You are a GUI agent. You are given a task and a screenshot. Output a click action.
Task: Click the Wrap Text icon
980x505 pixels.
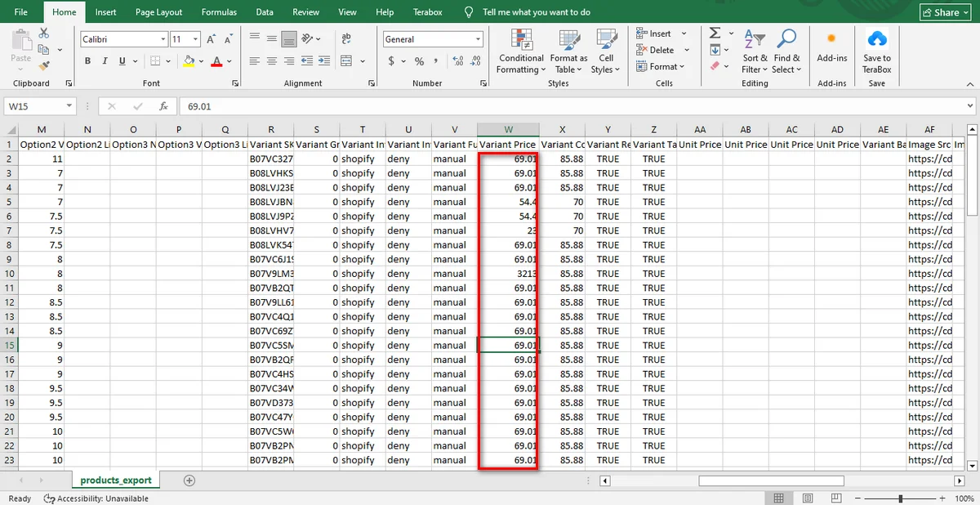coord(346,38)
